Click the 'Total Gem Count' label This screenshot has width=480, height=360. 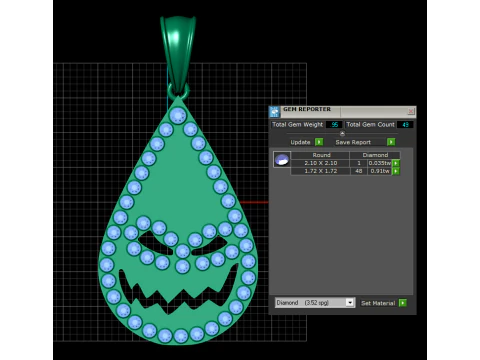(370, 124)
